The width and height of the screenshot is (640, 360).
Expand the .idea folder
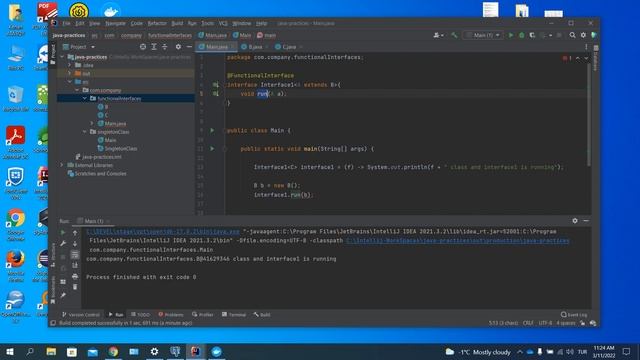point(69,65)
